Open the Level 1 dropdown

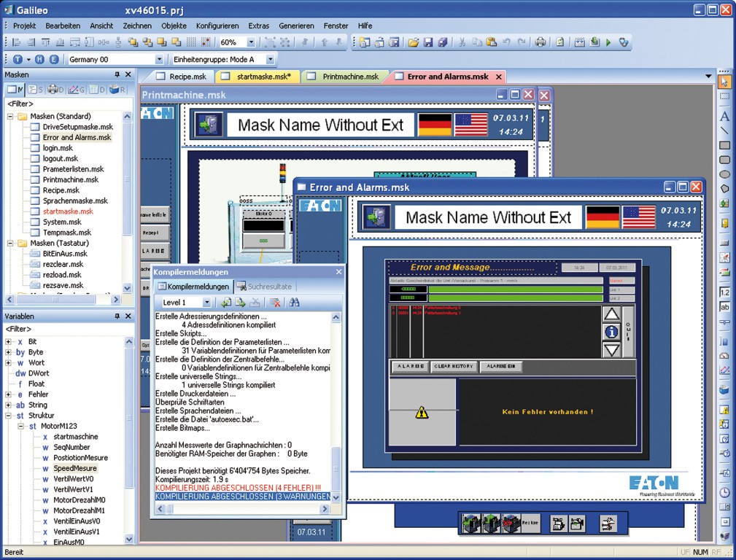coord(206,303)
